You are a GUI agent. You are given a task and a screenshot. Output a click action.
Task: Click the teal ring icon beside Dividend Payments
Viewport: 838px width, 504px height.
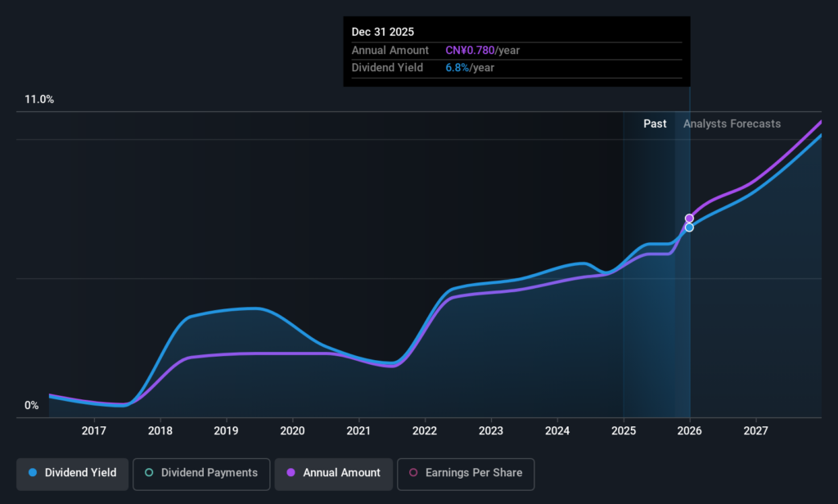point(148,473)
